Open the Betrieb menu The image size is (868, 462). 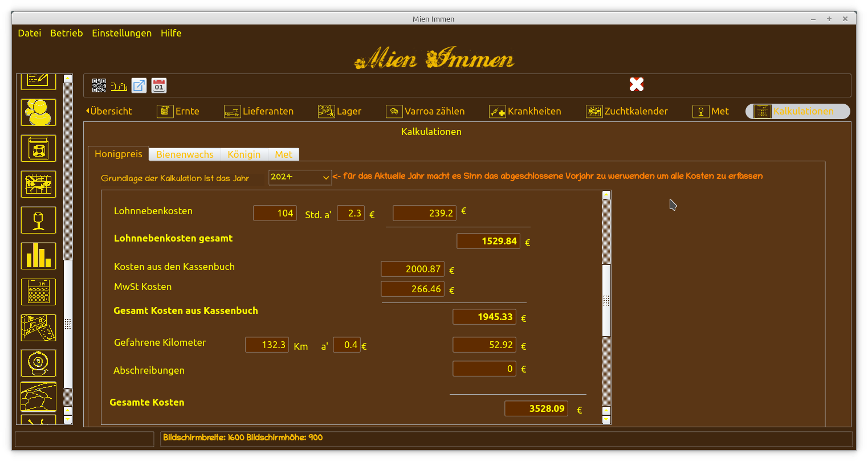[x=66, y=33]
